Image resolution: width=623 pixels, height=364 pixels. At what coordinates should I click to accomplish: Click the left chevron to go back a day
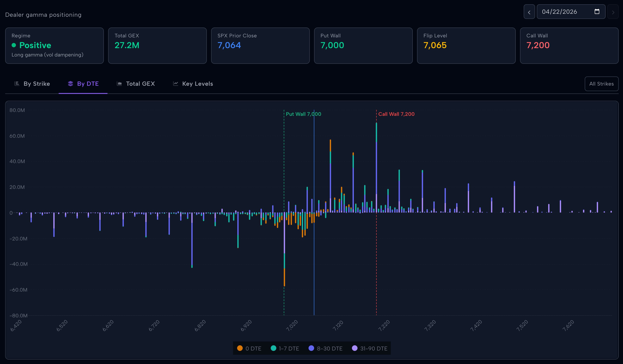click(529, 12)
